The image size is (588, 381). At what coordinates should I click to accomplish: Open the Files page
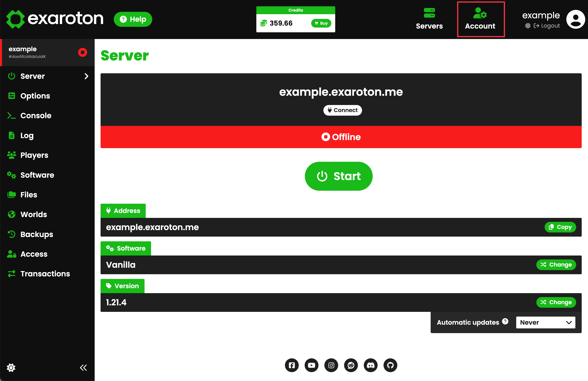coord(48,194)
